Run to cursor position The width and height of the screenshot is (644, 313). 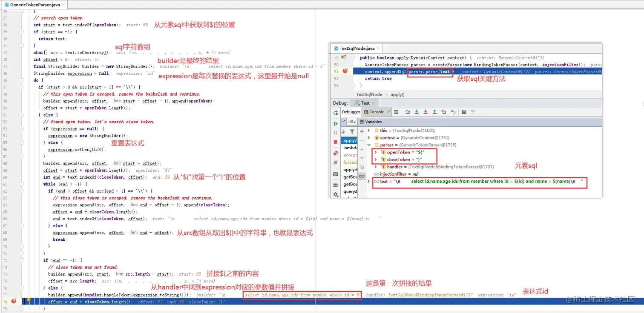pyautogui.click(x=453, y=112)
